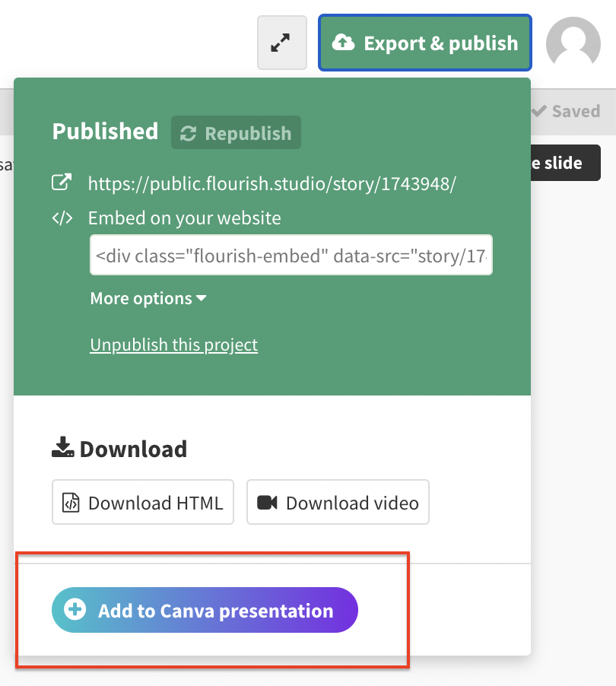Click the download arrow icon beside Download heading

[x=62, y=448]
